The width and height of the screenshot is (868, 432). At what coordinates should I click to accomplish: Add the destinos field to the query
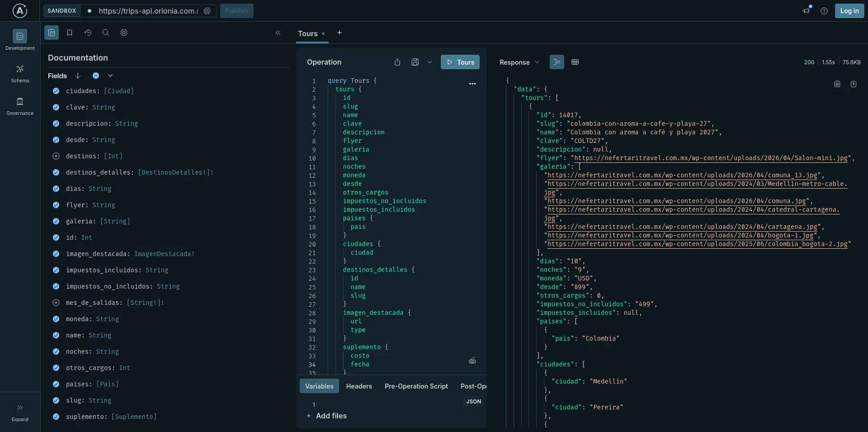(x=56, y=156)
